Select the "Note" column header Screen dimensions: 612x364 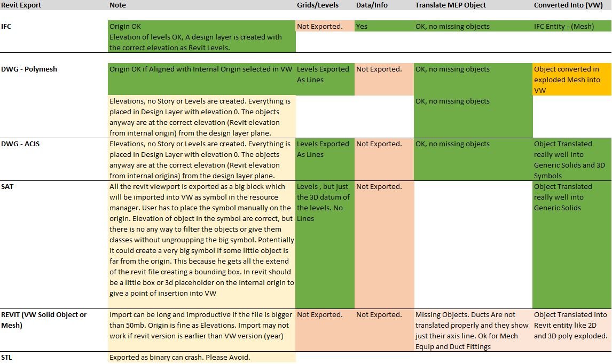(x=118, y=5)
